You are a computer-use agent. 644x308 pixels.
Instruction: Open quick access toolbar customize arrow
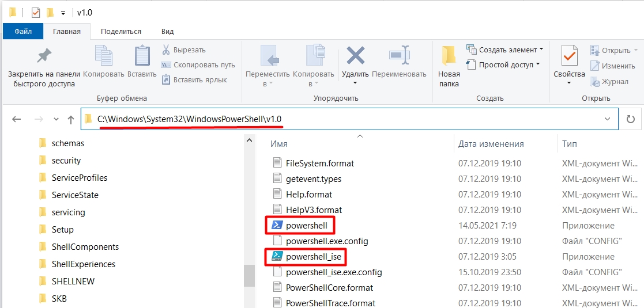63,13
